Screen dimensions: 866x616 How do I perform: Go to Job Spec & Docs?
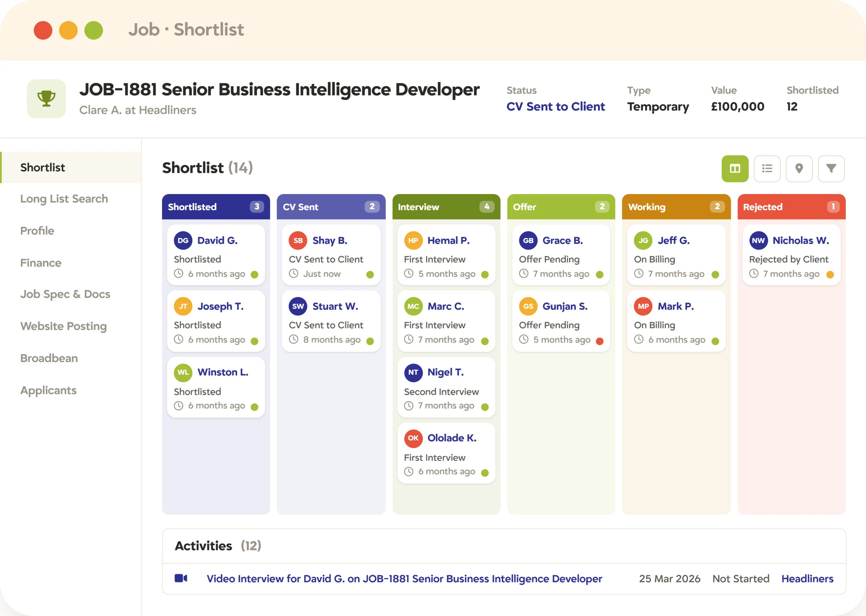pos(65,294)
